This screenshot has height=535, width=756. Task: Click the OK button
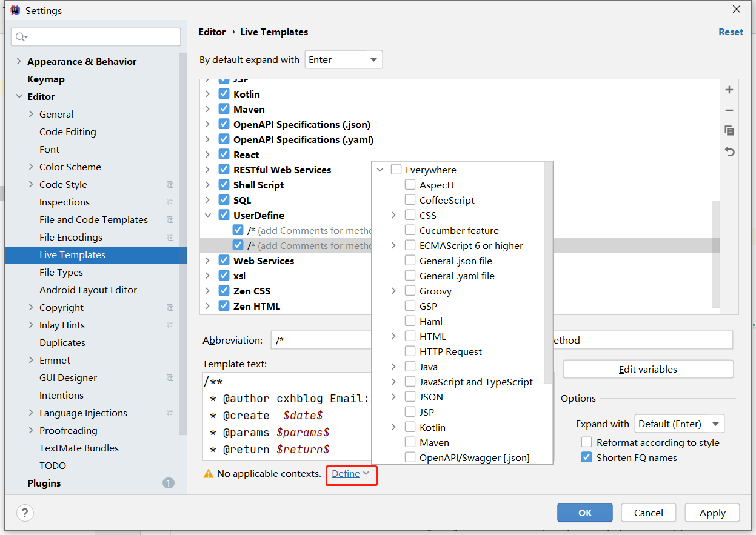[585, 513]
